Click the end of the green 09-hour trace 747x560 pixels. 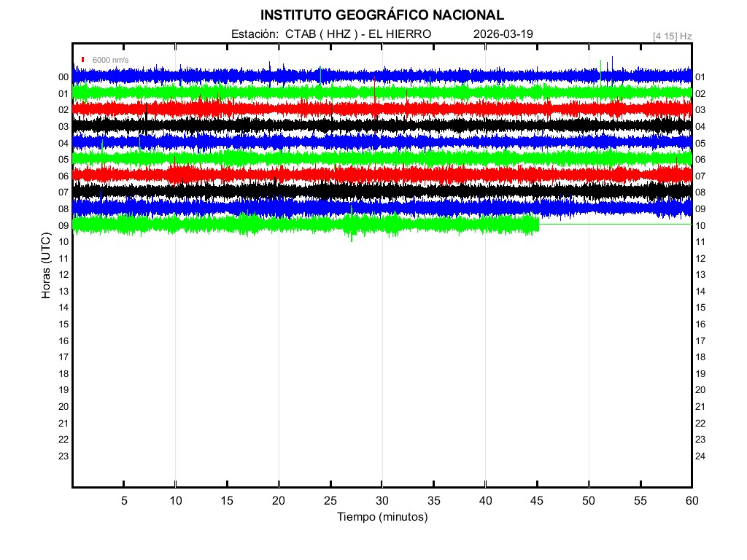tap(538, 225)
